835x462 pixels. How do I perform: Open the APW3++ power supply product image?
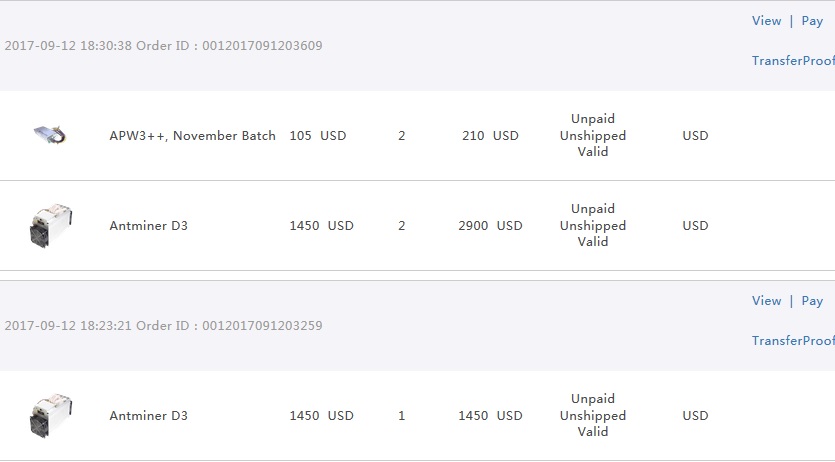point(50,135)
